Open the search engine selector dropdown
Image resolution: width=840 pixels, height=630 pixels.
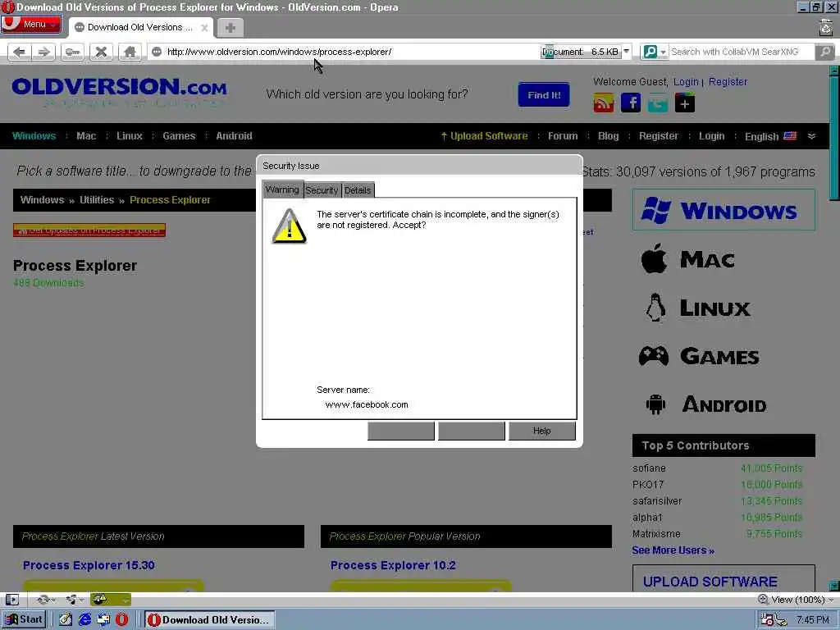point(654,52)
